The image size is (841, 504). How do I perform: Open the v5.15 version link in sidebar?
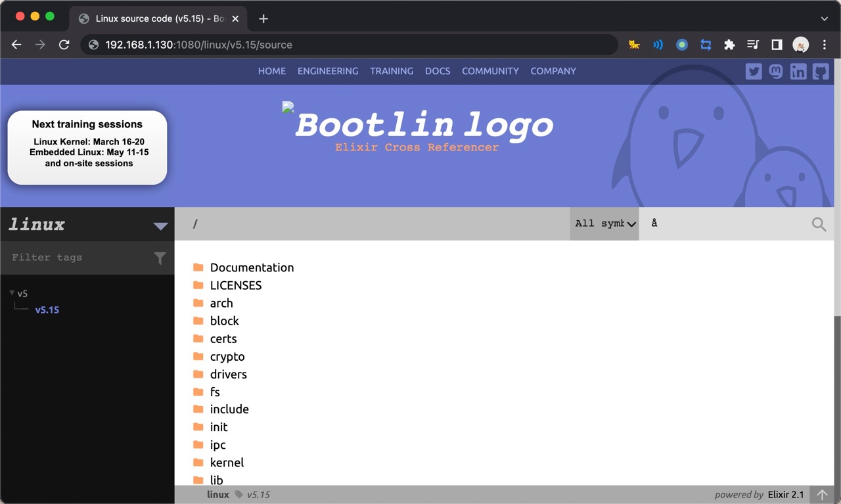point(47,309)
